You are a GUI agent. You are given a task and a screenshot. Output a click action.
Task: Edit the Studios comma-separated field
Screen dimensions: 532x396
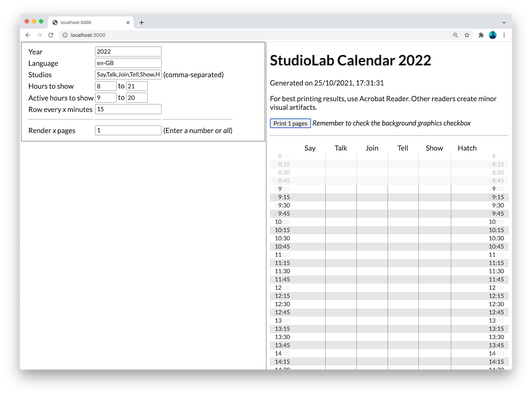128,74
